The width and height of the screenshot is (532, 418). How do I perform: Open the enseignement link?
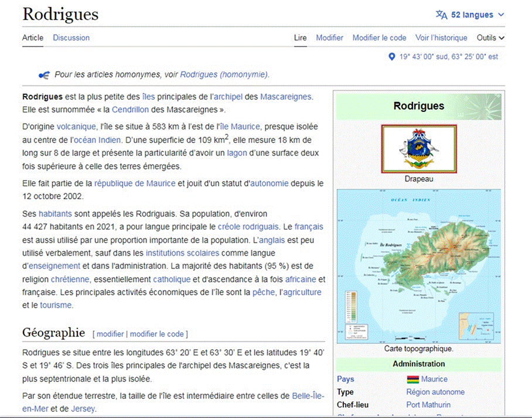point(54,266)
